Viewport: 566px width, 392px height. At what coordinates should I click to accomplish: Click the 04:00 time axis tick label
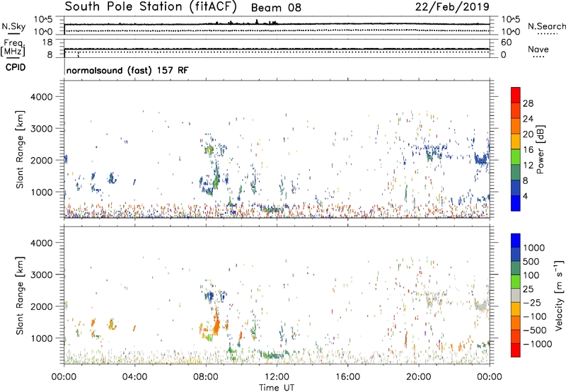click(x=134, y=377)
